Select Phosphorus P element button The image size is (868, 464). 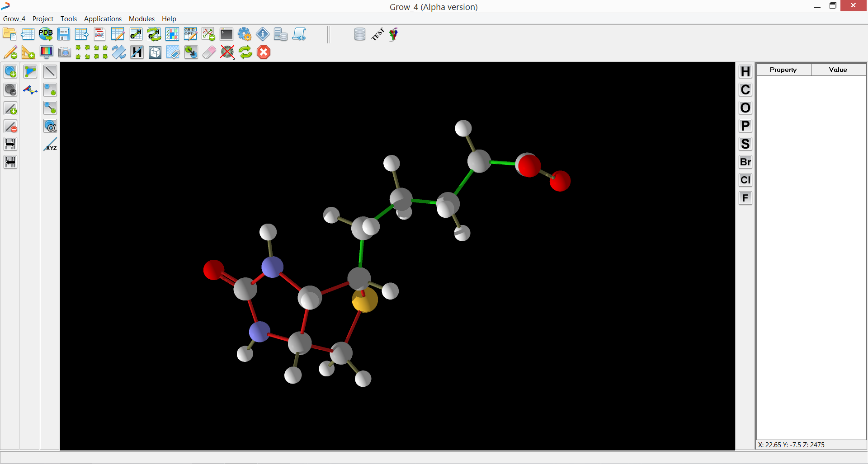click(745, 126)
